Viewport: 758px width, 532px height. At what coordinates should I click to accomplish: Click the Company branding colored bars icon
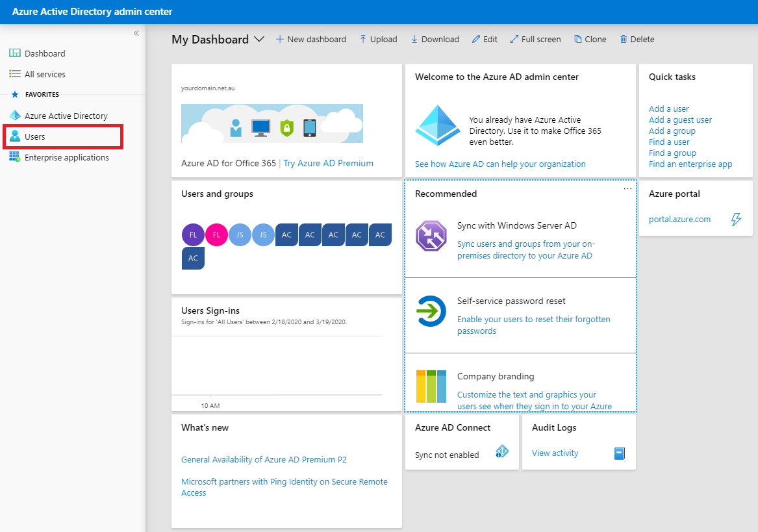[x=431, y=386]
